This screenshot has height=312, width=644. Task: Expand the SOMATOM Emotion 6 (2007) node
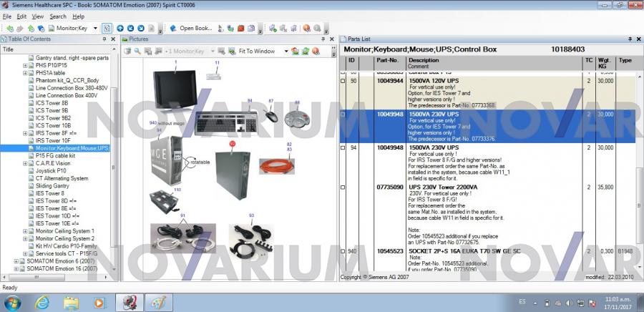pyautogui.click(x=16, y=260)
